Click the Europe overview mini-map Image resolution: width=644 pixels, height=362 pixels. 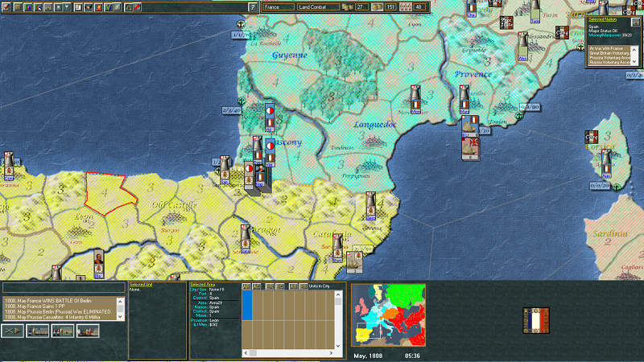coord(389,315)
